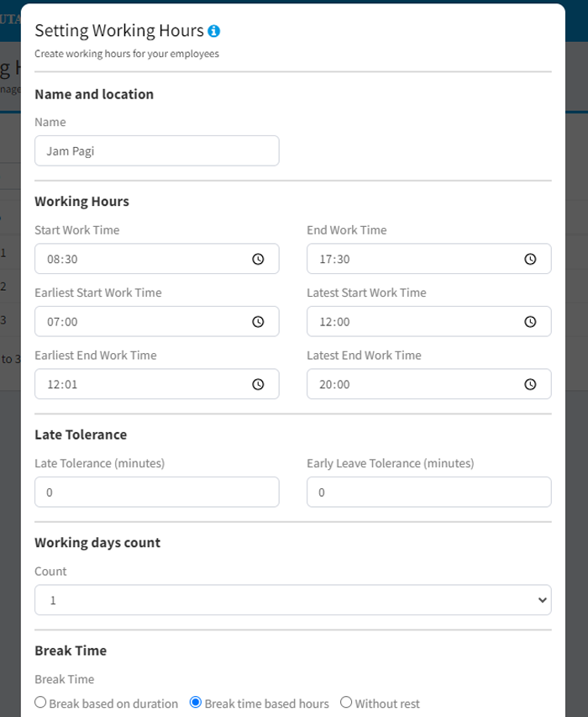
Task: Choose the Without rest radio button
Action: point(346,703)
